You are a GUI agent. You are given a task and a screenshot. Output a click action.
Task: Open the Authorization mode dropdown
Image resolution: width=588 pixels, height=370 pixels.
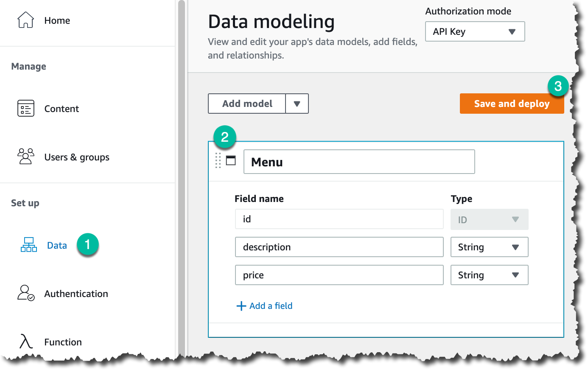tap(475, 31)
